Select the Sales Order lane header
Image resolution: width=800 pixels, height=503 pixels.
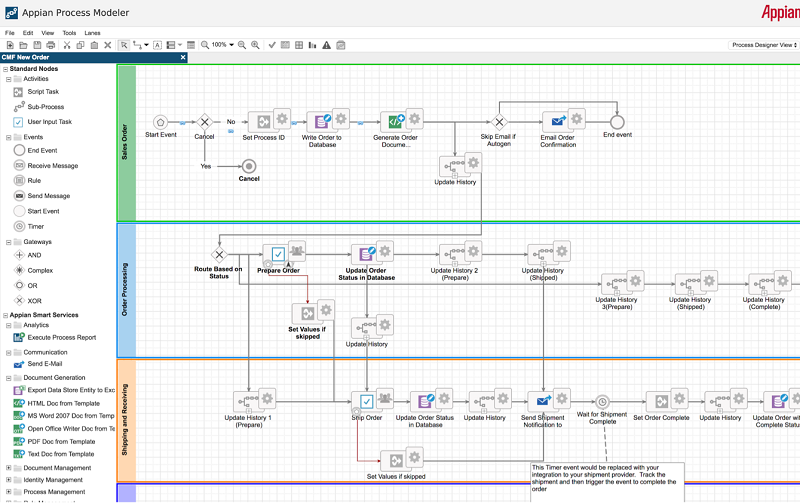coord(127,143)
